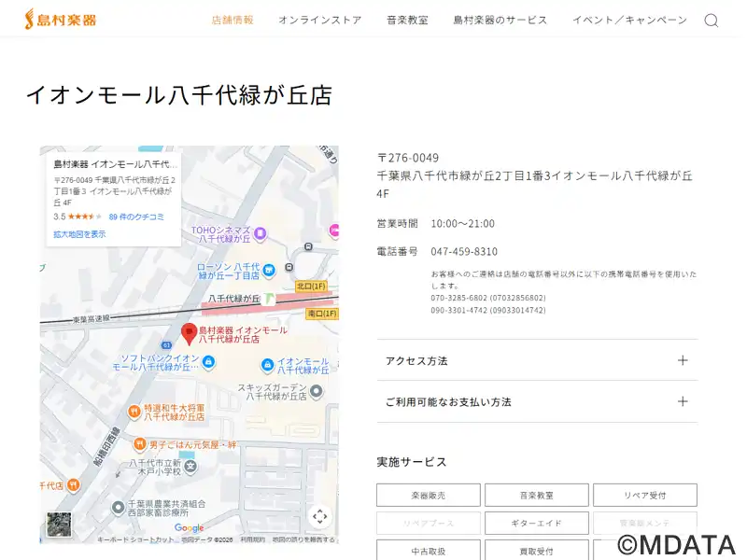Click the 楽器販売 service button
Viewport: 747px width, 560px height.
point(429,496)
